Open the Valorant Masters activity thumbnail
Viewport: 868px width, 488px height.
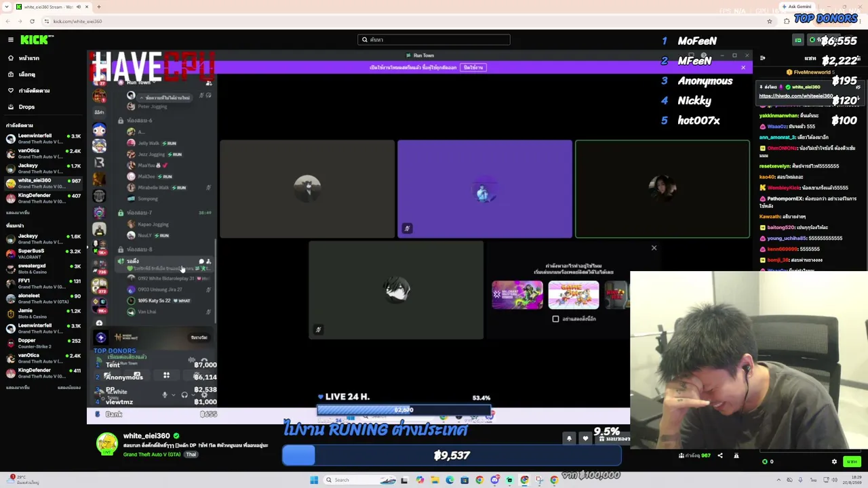(517, 295)
